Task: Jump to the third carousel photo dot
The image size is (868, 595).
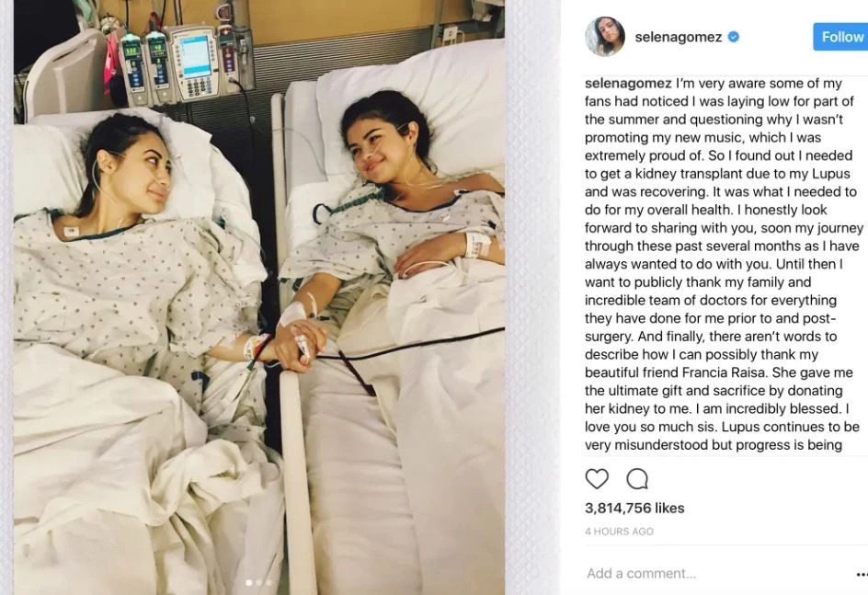Action: [269, 582]
